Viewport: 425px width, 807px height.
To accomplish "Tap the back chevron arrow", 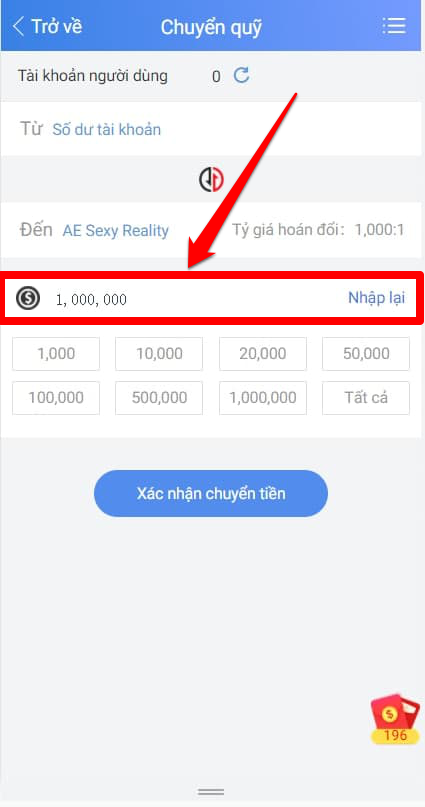I will coord(19,26).
